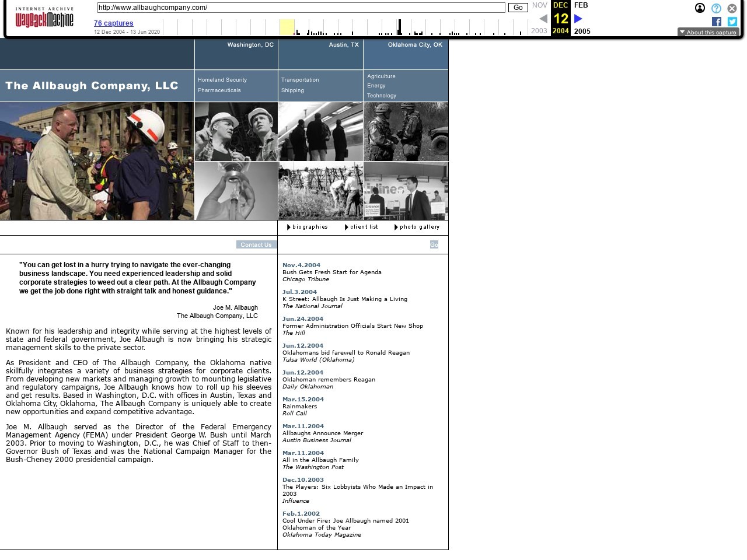Go to next capture arrow
Image resolution: width=747 pixels, height=560 pixels.
pyautogui.click(x=578, y=19)
